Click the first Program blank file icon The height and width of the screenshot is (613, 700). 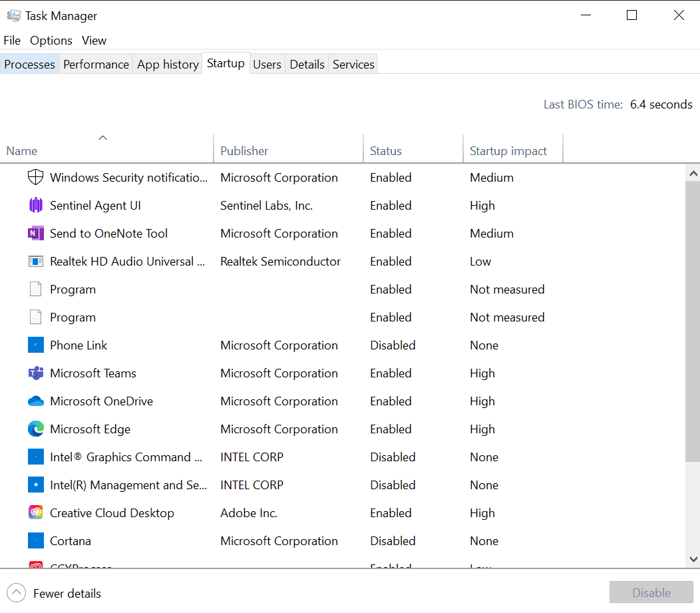36,290
